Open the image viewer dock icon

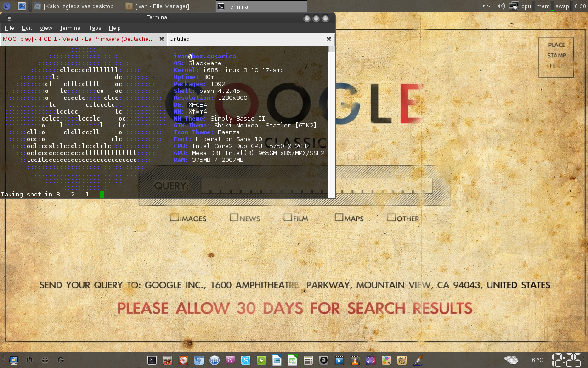coord(277,361)
